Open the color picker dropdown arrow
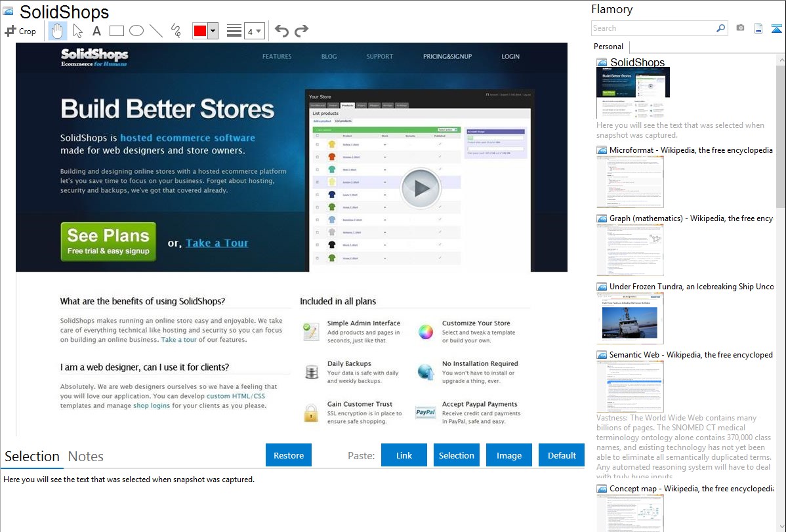 pos(213,31)
